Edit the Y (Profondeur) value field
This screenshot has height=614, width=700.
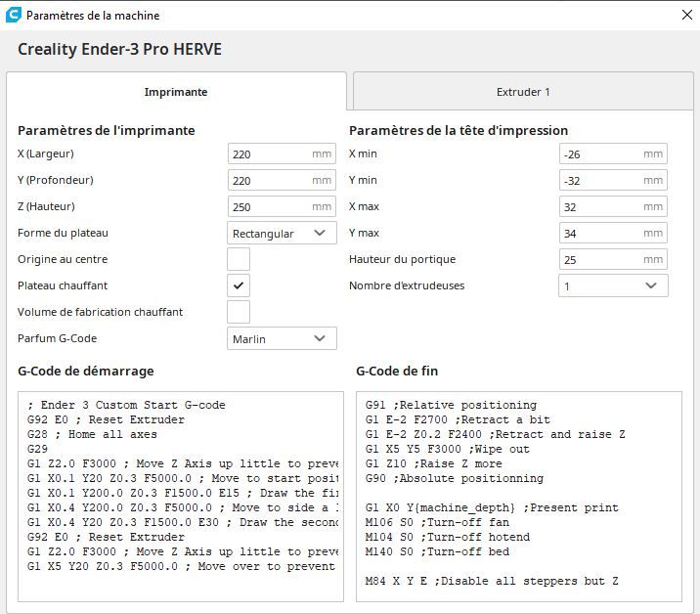pyautogui.click(x=282, y=181)
